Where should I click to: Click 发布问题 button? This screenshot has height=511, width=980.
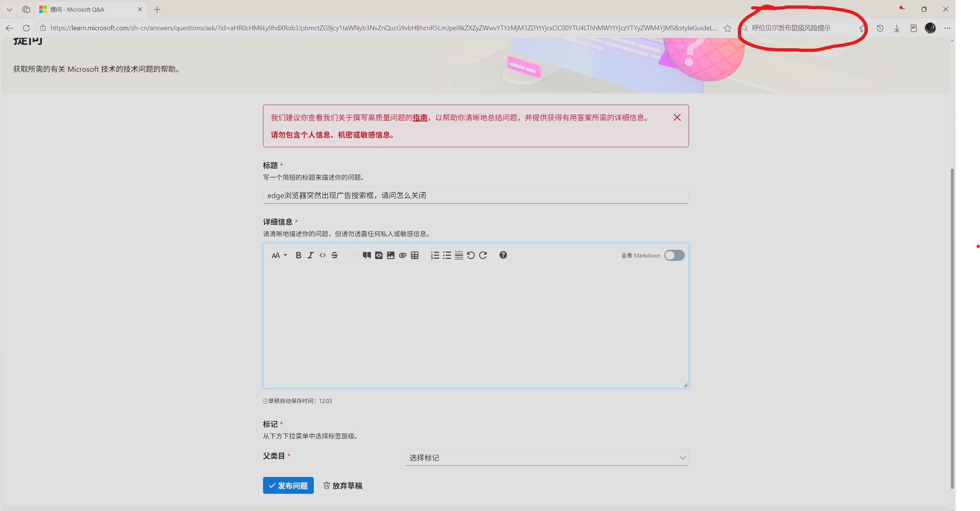point(288,486)
